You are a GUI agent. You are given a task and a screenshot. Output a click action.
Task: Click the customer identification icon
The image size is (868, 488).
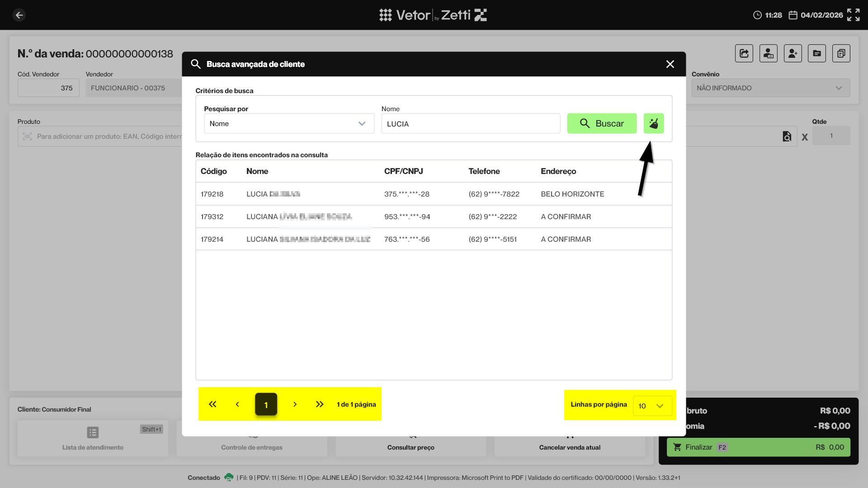point(768,53)
